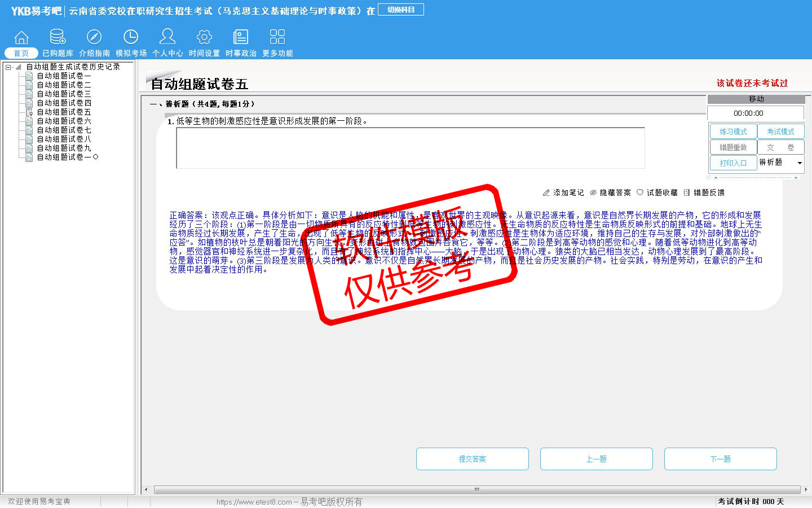This screenshot has width=812, height=508.
Task: Open the purchased question bank 已购题库 icon
Action: coord(58,38)
